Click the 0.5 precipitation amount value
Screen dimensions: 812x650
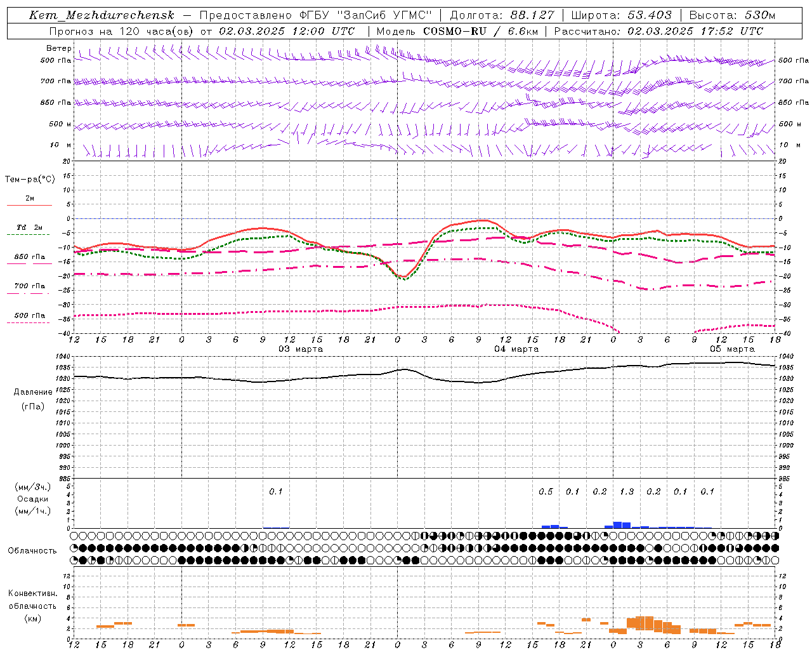pyautogui.click(x=546, y=492)
